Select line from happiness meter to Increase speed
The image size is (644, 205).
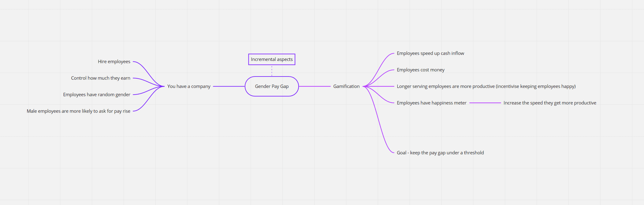pos(485,103)
